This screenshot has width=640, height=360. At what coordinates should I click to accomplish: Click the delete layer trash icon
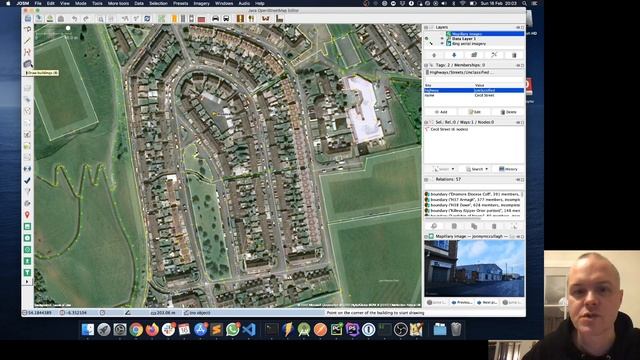pyautogui.click(x=514, y=55)
